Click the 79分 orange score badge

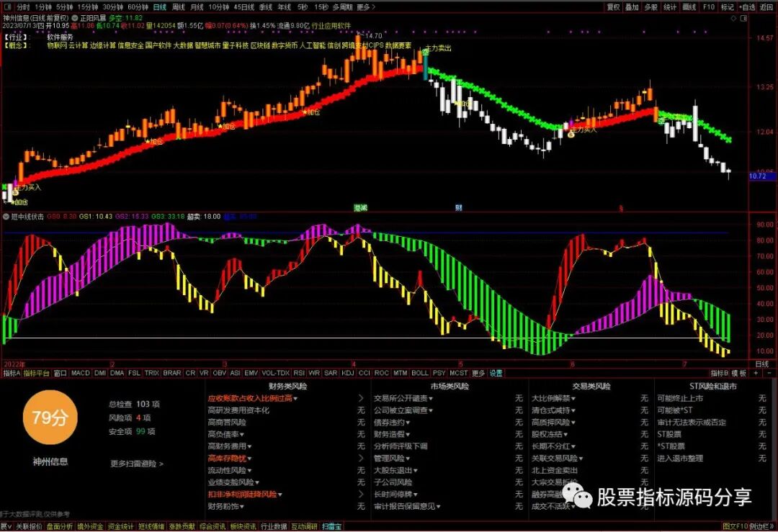(50, 417)
